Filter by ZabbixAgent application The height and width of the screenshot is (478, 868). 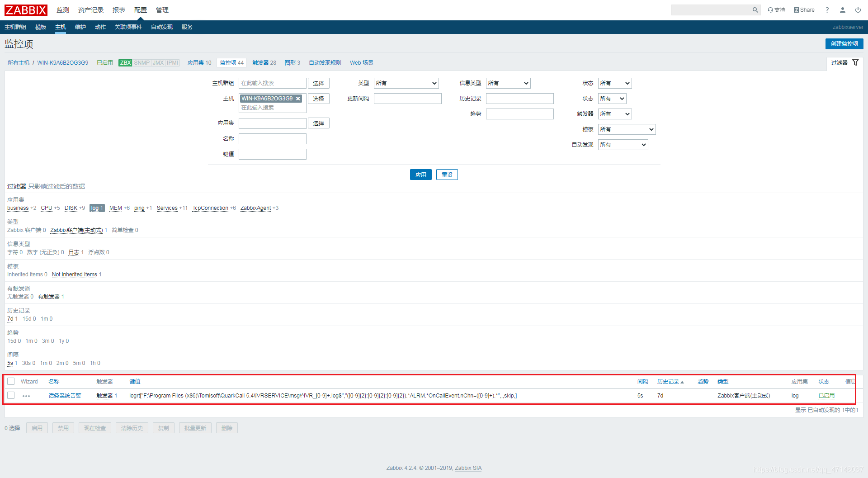(255, 208)
